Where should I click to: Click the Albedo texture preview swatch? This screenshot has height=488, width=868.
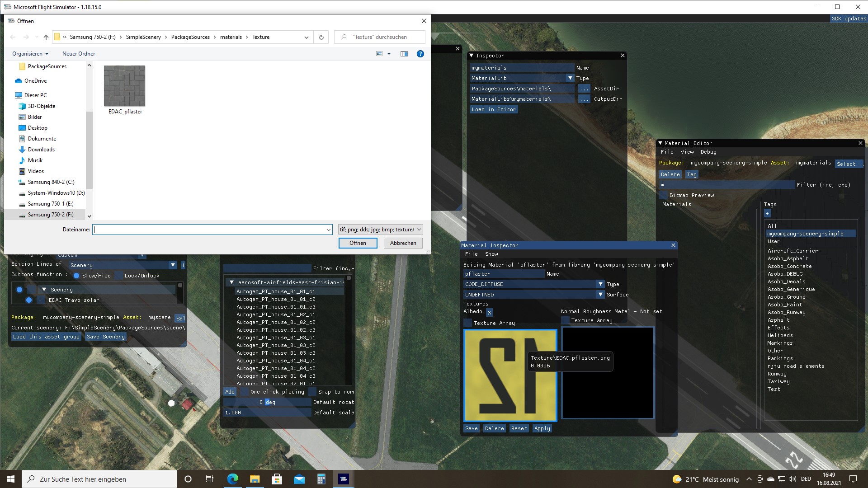[510, 375]
